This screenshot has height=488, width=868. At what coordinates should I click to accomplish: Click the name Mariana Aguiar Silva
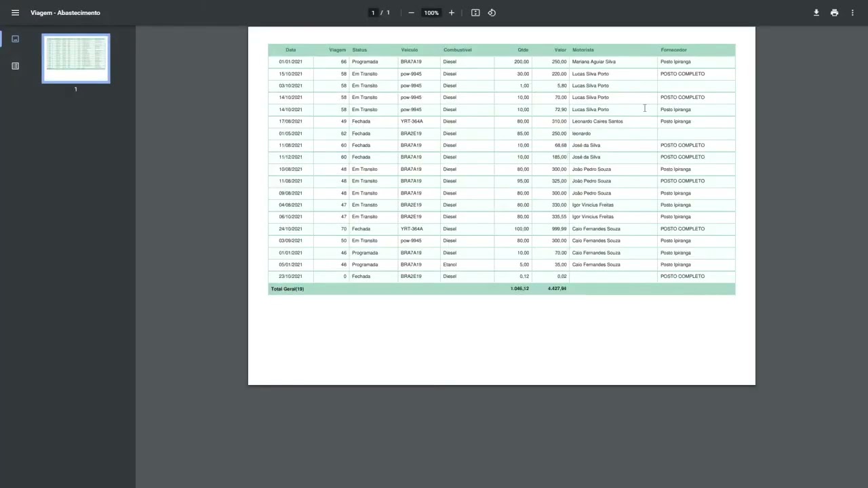[594, 62]
